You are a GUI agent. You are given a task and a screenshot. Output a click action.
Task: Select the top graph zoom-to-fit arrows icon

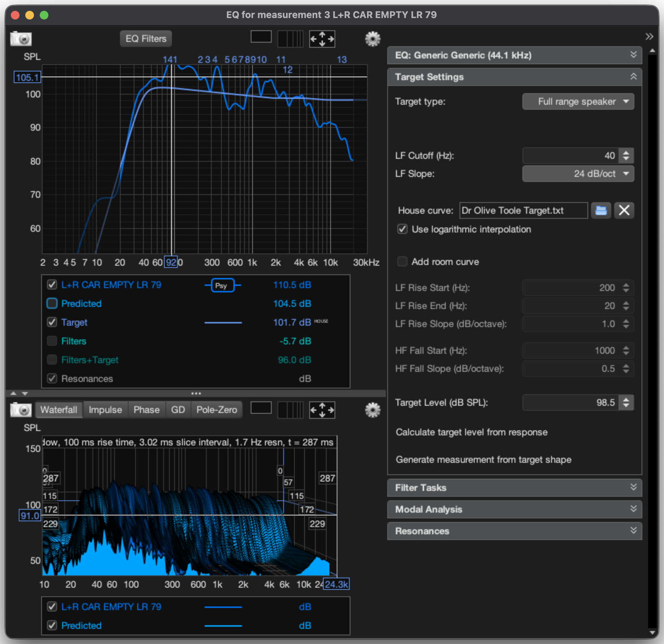[322, 39]
